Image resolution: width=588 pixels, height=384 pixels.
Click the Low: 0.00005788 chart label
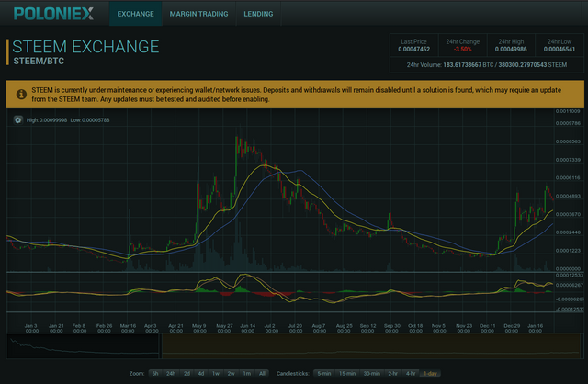point(90,120)
